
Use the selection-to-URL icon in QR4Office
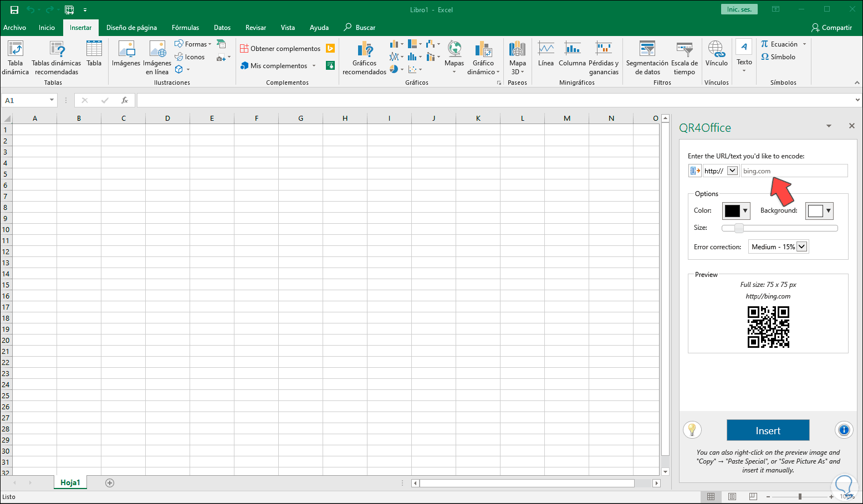coord(695,171)
